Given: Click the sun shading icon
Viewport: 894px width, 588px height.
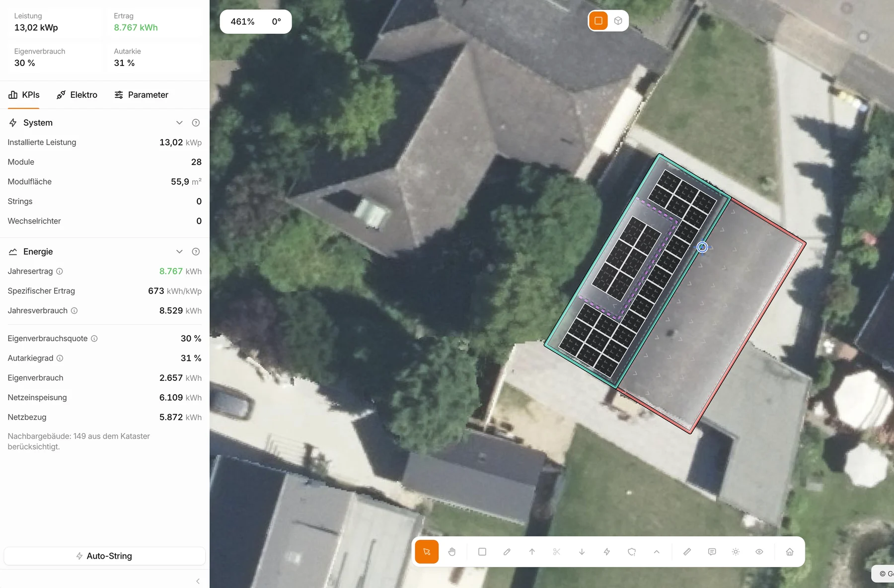Looking at the screenshot, I should tap(736, 552).
